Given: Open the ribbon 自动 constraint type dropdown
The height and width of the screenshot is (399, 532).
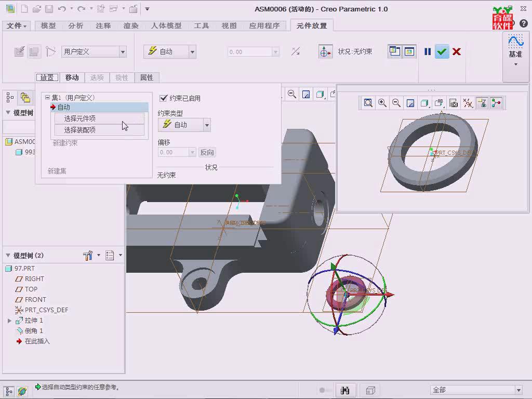Looking at the screenshot, I should click(193, 52).
